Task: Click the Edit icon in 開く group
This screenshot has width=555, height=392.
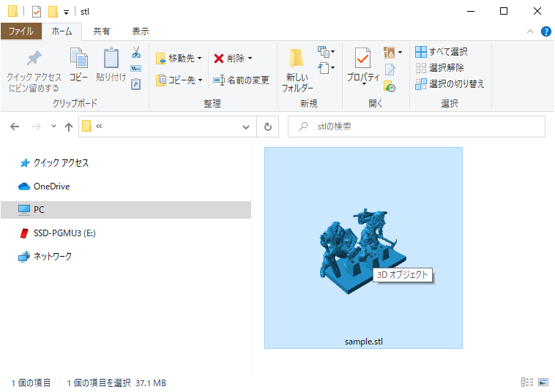Action: click(390, 69)
